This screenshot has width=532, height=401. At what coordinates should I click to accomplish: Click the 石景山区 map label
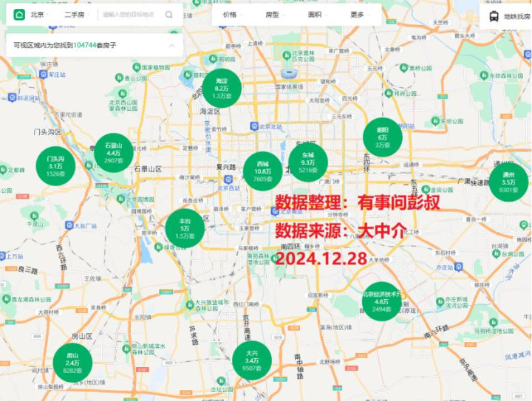pyautogui.click(x=148, y=168)
